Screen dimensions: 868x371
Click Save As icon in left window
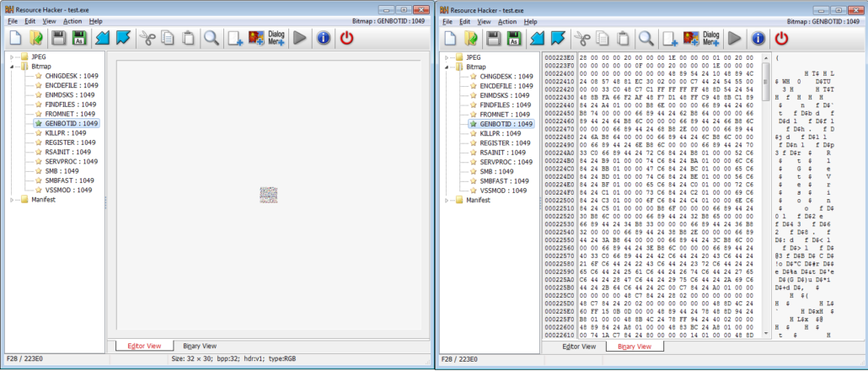[80, 38]
